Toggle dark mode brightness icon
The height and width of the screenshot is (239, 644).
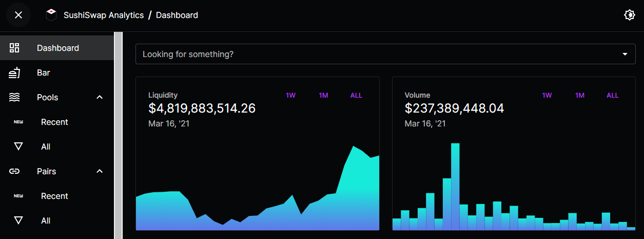coord(629,15)
